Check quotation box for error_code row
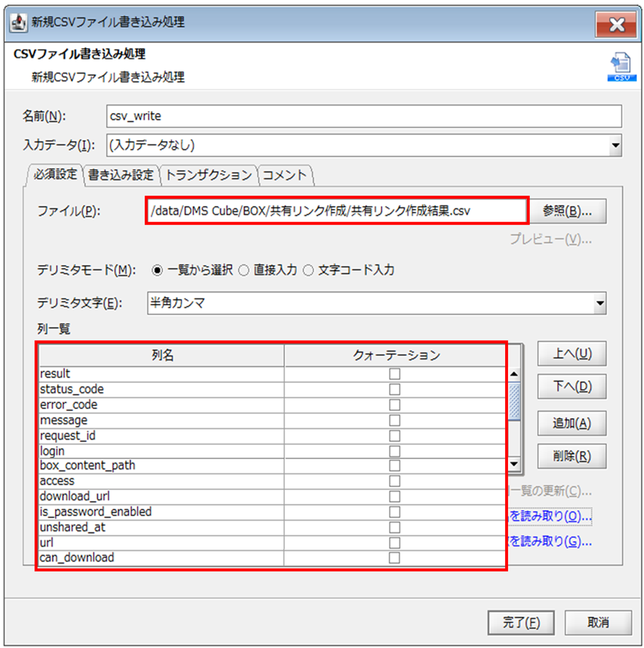 tap(395, 405)
